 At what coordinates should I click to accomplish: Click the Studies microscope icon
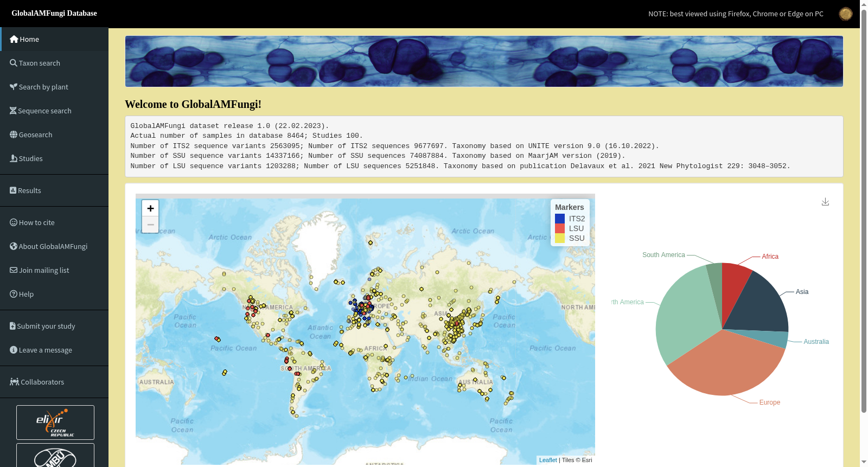14,158
